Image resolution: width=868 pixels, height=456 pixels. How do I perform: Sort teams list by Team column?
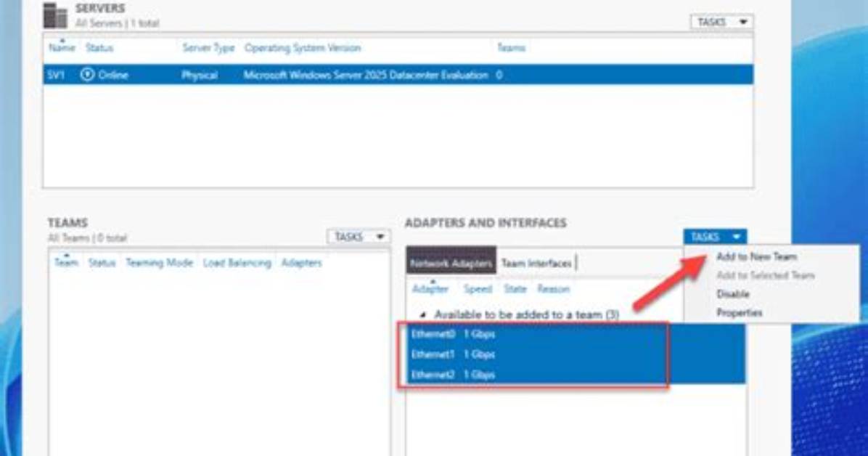(x=66, y=263)
